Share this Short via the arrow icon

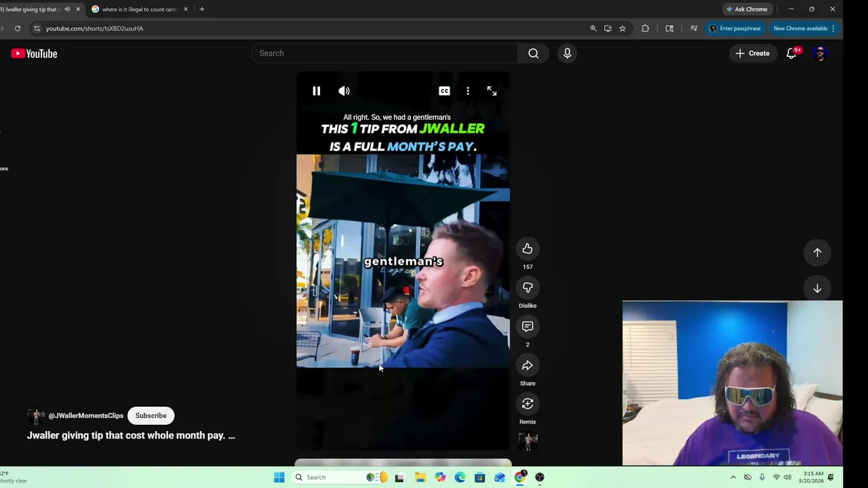click(528, 365)
